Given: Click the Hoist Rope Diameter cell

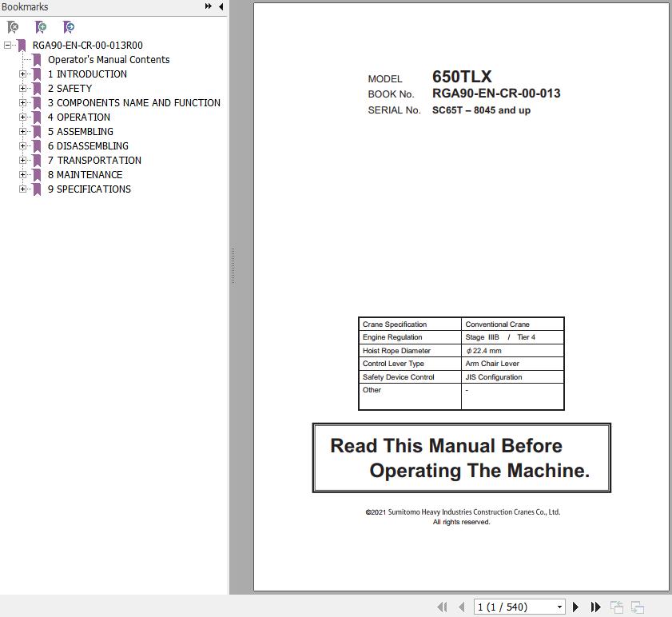Looking at the screenshot, I should coord(410,350).
